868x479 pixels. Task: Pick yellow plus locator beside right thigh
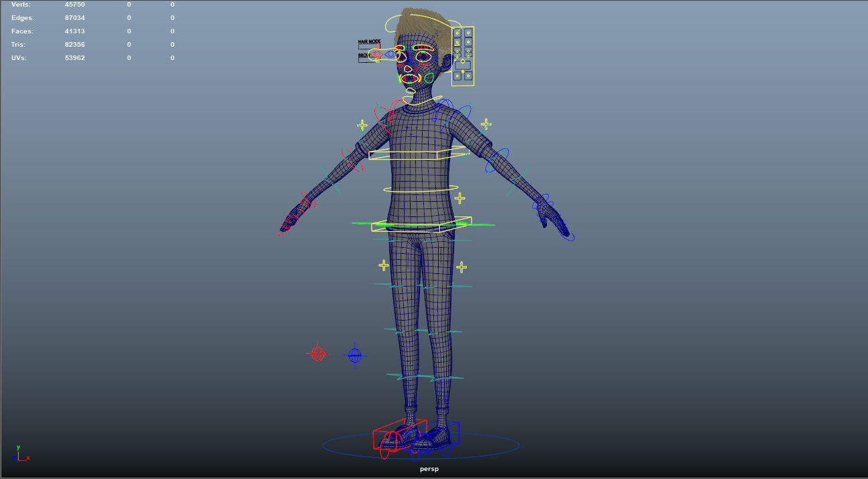(x=461, y=267)
